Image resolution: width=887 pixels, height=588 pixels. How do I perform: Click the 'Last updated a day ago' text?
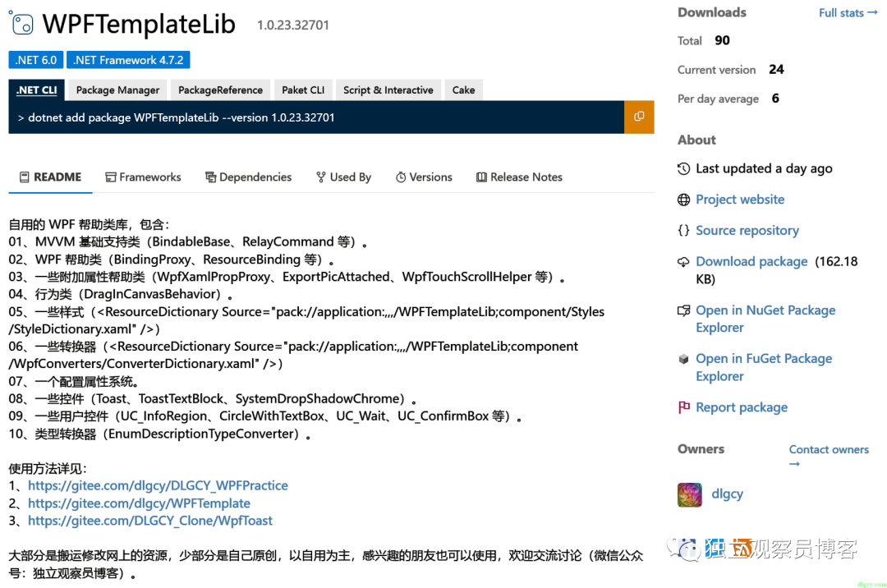coord(764,168)
